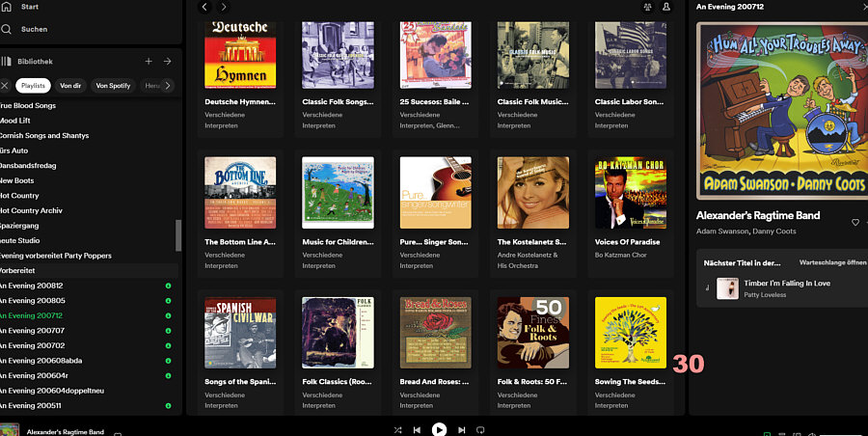This screenshot has height=436, width=868.
Task: Clear library filters with the X button
Action: (x=5, y=86)
